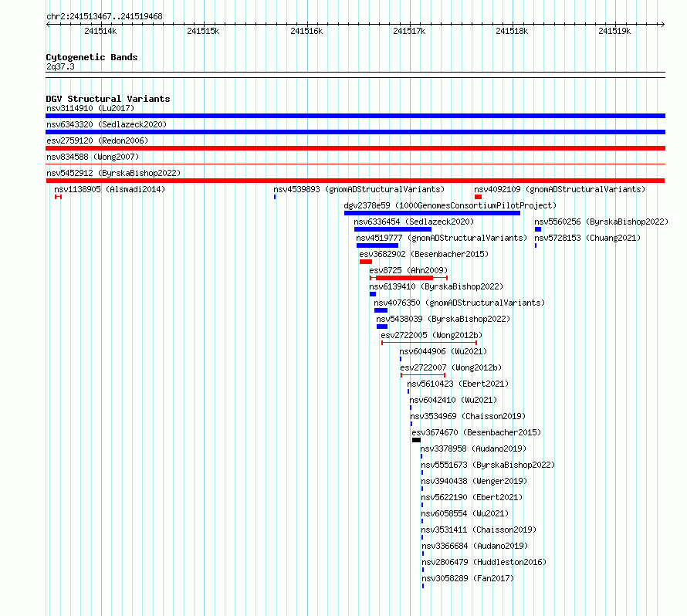Image resolution: width=687 pixels, height=616 pixels.
Task: Click nsv5438039 (ByrskaBishop2022) label
Action: coord(443,319)
